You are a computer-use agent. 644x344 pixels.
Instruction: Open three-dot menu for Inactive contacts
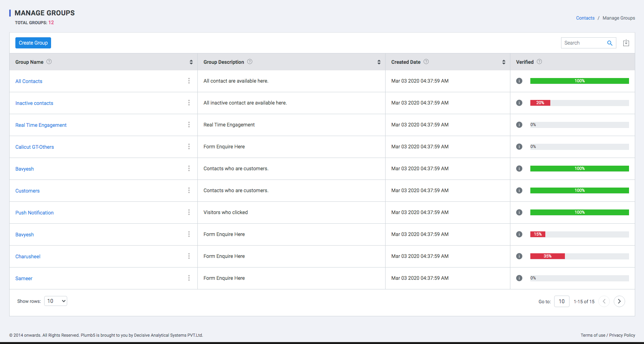pyautogui.click(x=189, y=103)
